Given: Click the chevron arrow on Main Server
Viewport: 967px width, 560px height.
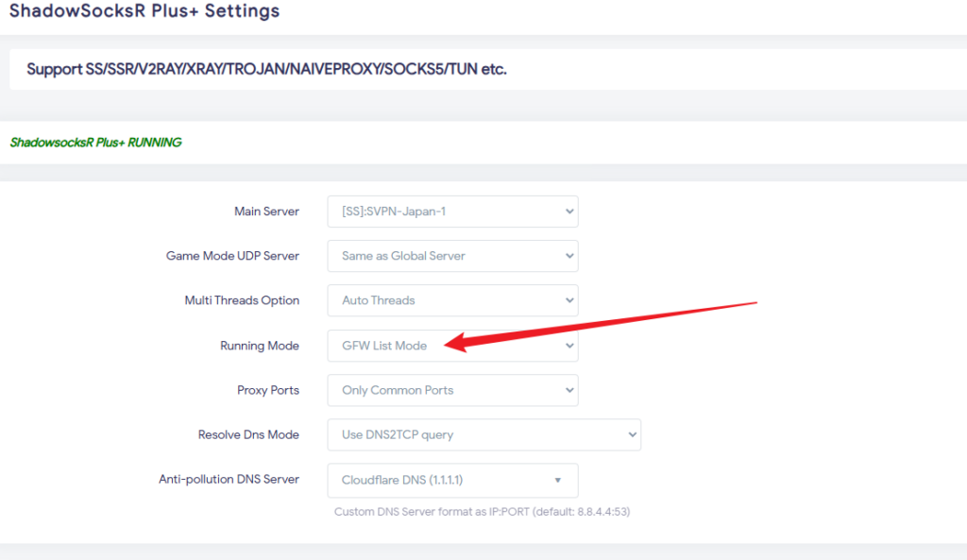Looking at the screenshot, I should [x=569, y=212].
